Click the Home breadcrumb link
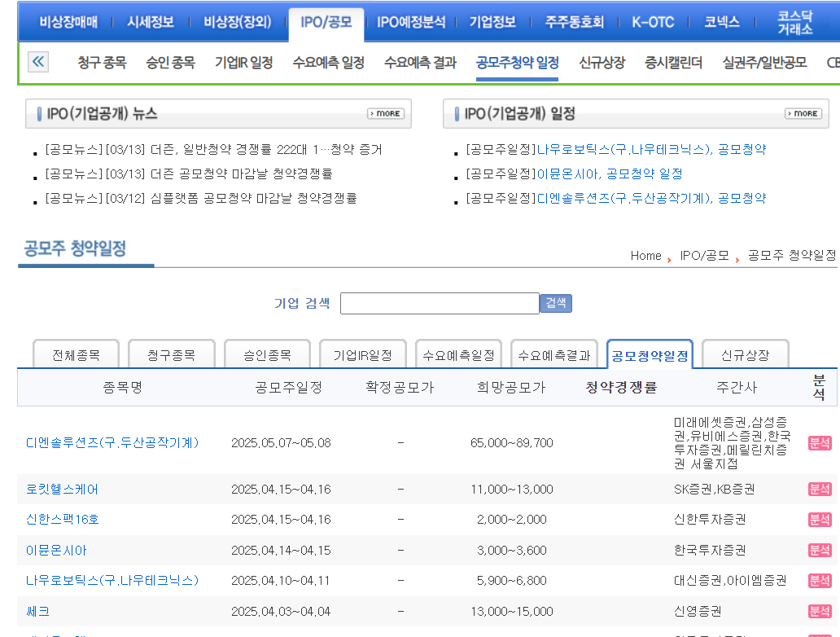Viewport: 840px width, 637px height. pyautogui.click(x=645, y=255)
